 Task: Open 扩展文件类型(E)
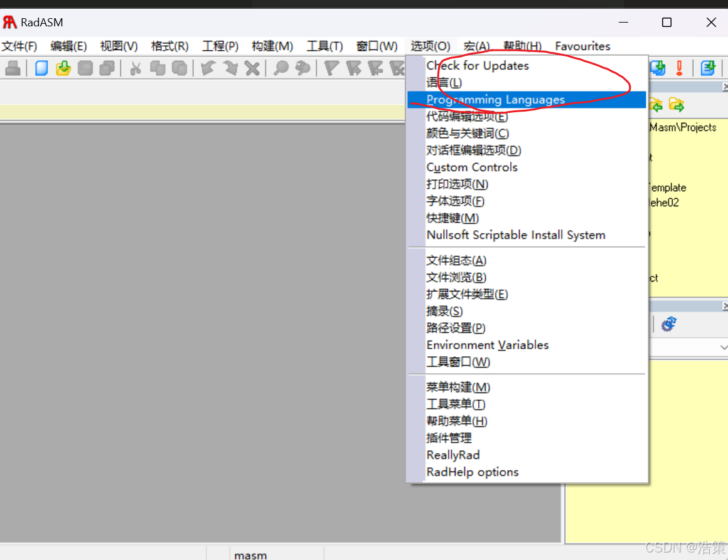click(x=527, y=295)
